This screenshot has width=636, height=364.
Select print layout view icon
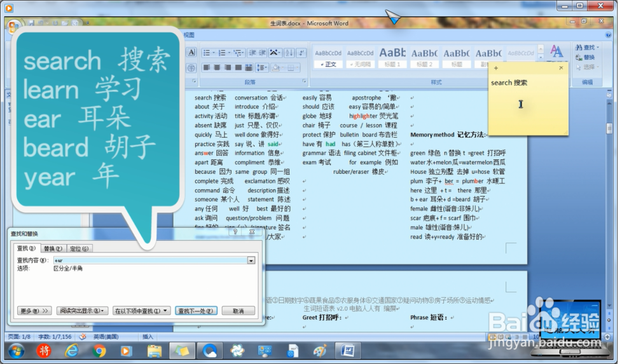coord(492,337)
